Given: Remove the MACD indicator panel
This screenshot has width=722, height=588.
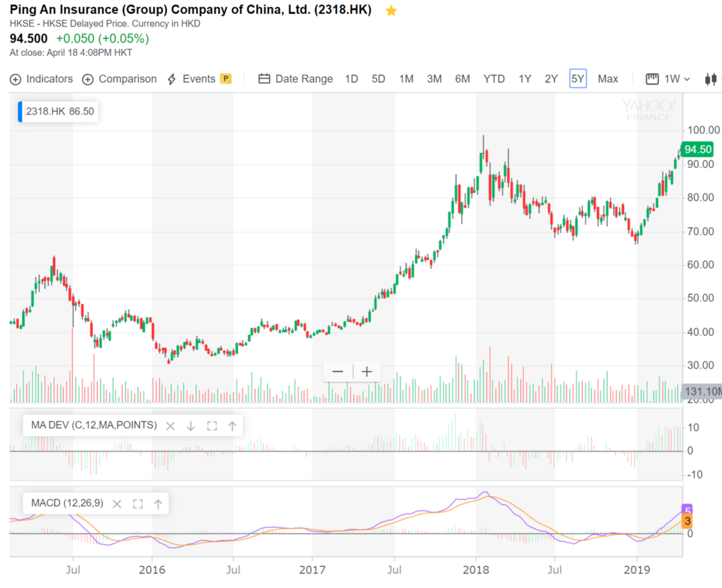Looking at the screenshot, I should click(117, 504).
